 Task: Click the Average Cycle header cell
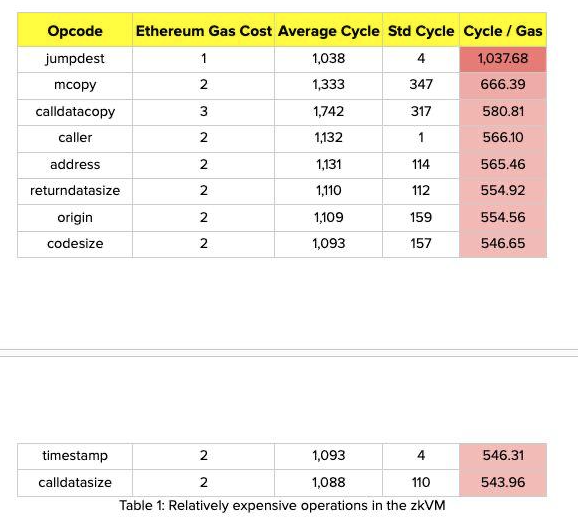328,30
